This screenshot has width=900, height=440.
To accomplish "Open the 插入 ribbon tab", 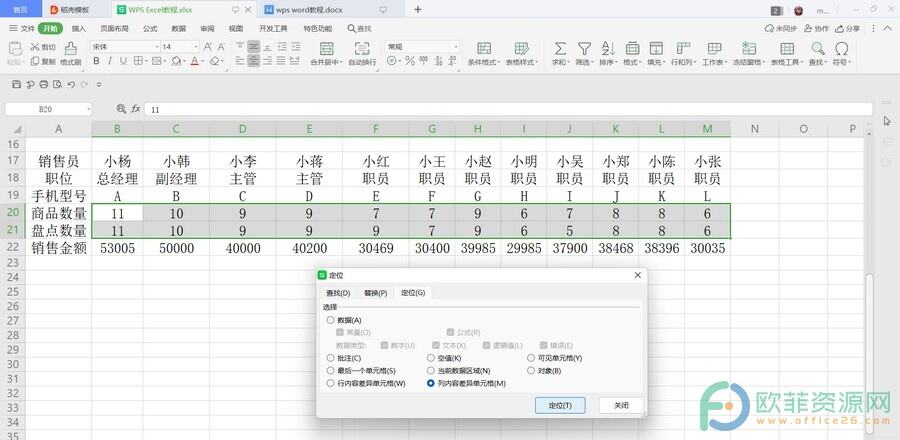I will pyautogui.click(x=79, y=29).
